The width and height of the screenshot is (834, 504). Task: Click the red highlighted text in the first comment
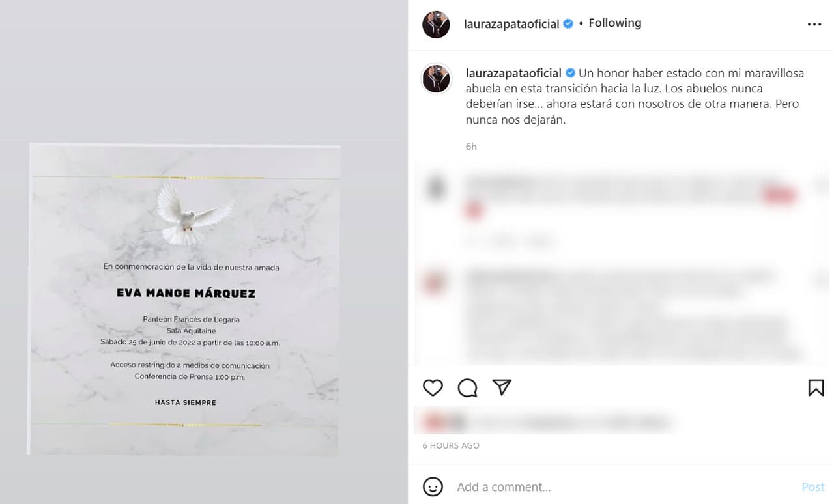(779, 195)
